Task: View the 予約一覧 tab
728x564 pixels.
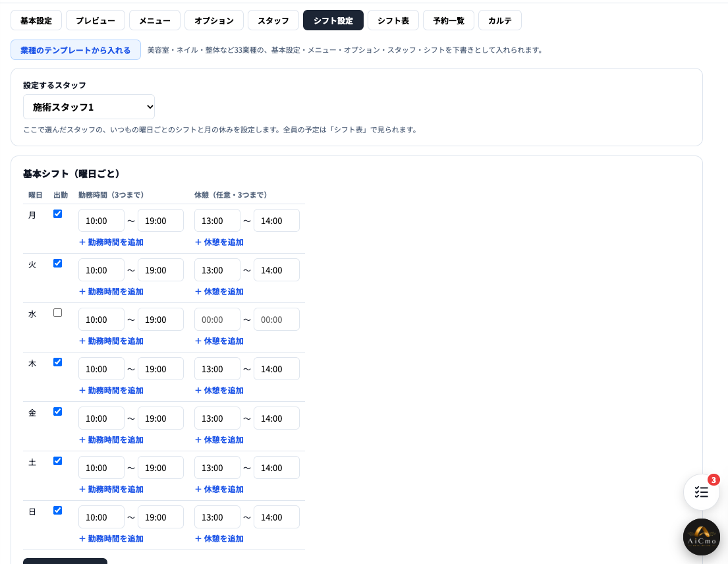Action: point(449,20)
